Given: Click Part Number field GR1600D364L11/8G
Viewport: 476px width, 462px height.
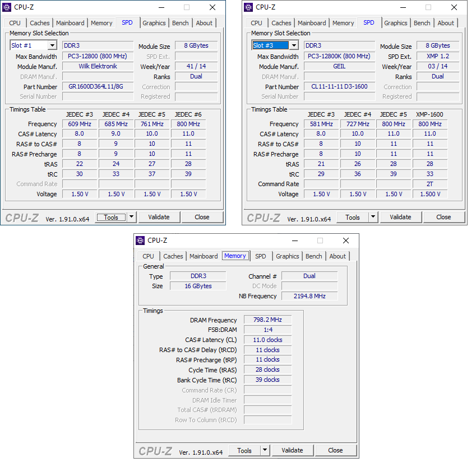Looking at the screenshot, I should click(98, 86).
